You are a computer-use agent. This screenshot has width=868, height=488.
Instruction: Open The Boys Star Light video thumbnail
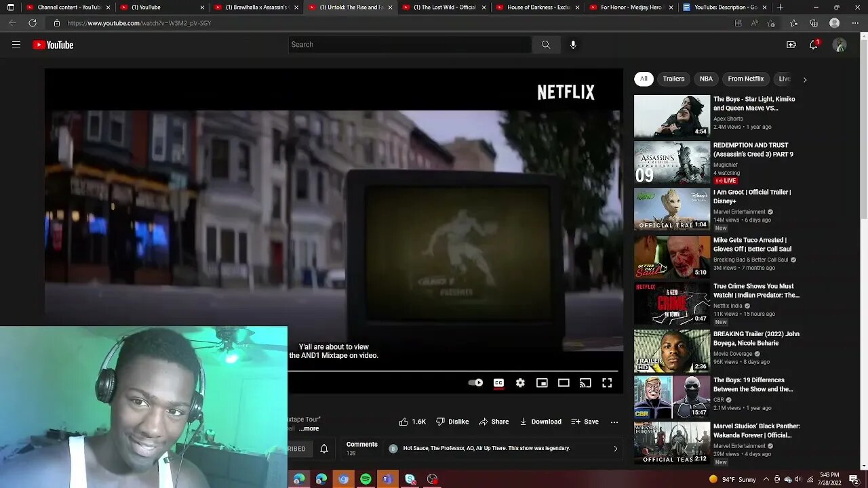point(672,116)
